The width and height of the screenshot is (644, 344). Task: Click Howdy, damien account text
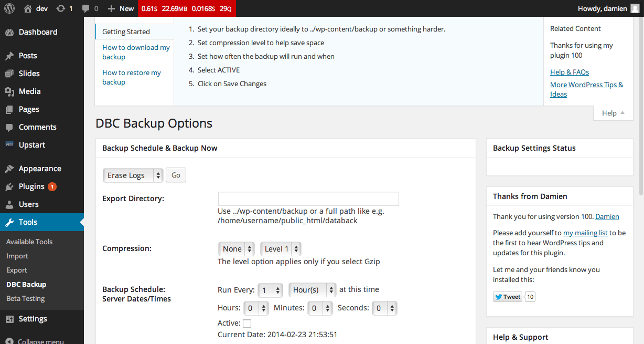point(603,8)
